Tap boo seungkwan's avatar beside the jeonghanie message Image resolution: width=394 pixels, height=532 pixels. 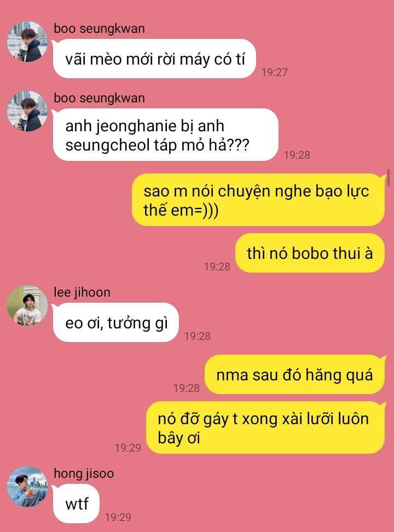pyautogui.click(x=27, y=111)
